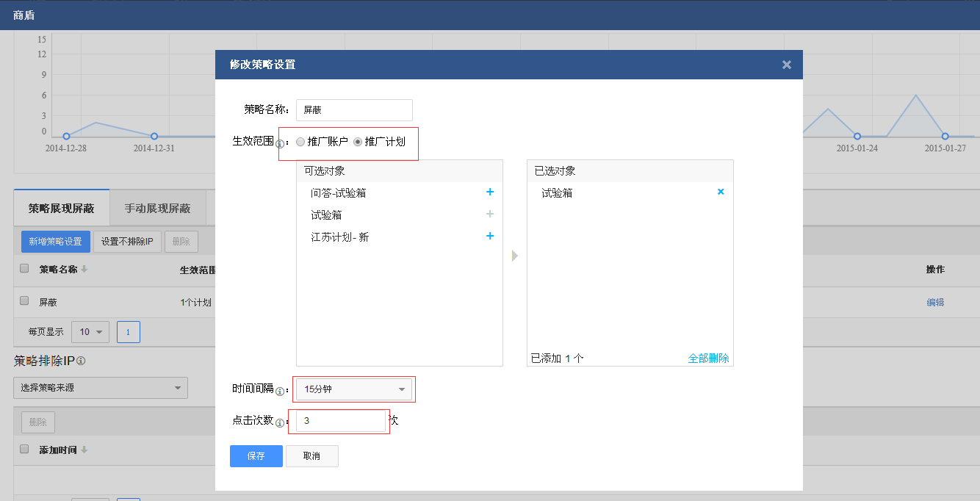Switch to 手动展现屏蔽 tab
The image size is (980, 501).
(x=157, y=209)
